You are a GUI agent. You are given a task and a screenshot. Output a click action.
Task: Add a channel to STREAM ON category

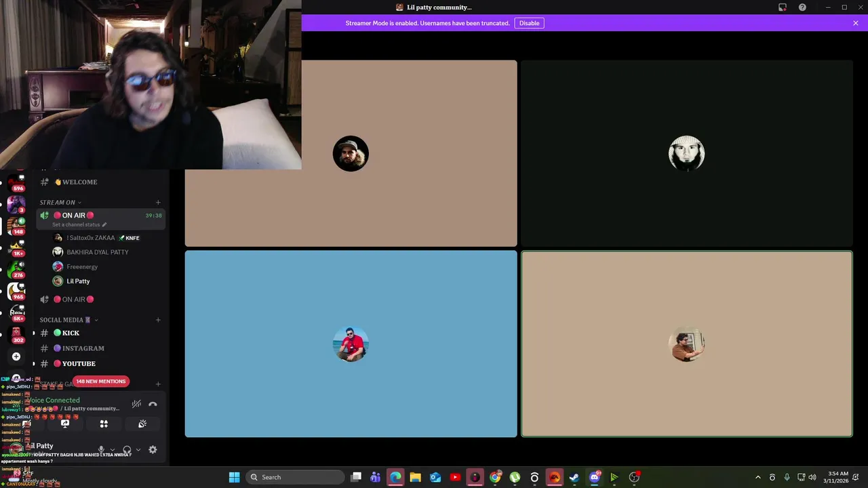[158, 202]
